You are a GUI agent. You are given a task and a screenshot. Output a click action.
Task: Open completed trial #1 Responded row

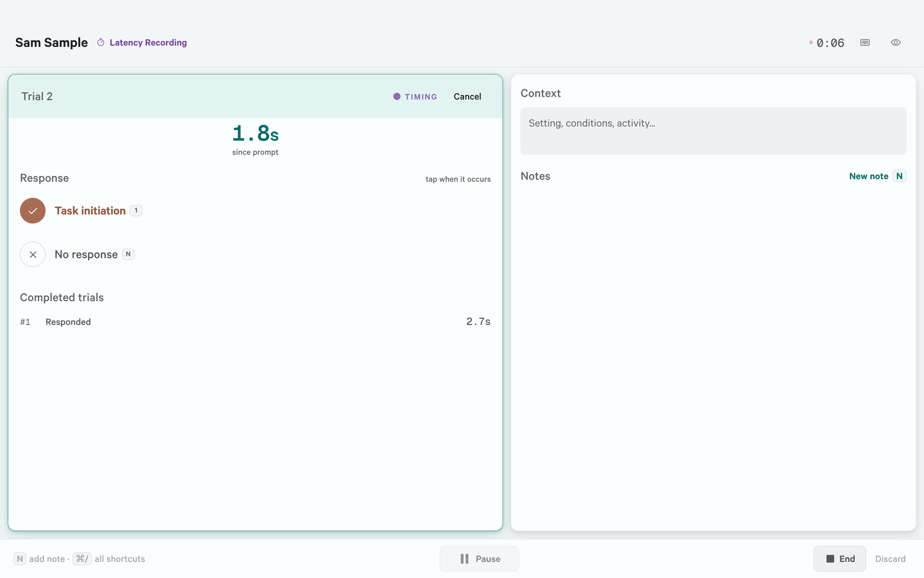tap(255, 322)
